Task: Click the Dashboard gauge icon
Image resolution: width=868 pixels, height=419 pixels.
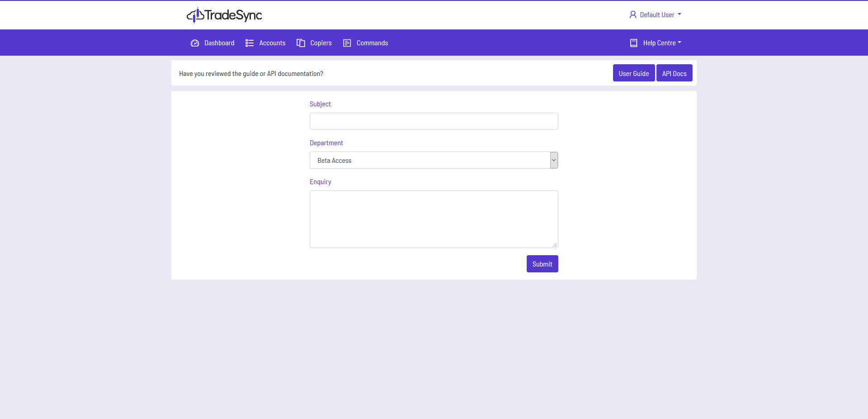Action: pyautogui.click(x=195, y=43)
